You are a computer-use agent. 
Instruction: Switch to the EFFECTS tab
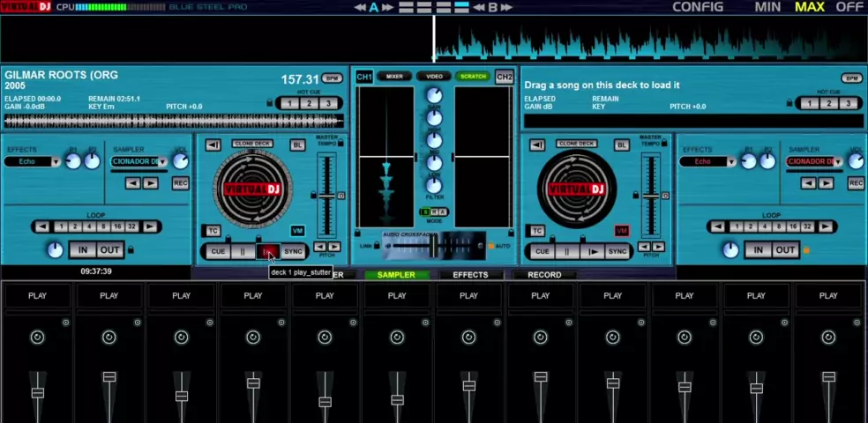pyautogui.click(x=470, y=275)
